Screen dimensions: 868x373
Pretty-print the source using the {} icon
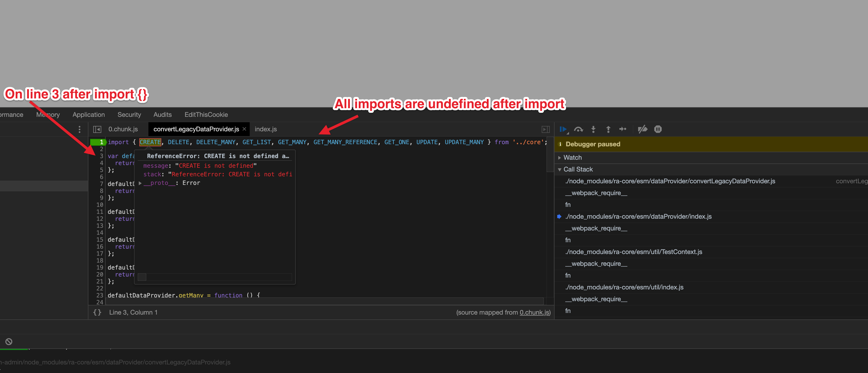coord(97,312)
